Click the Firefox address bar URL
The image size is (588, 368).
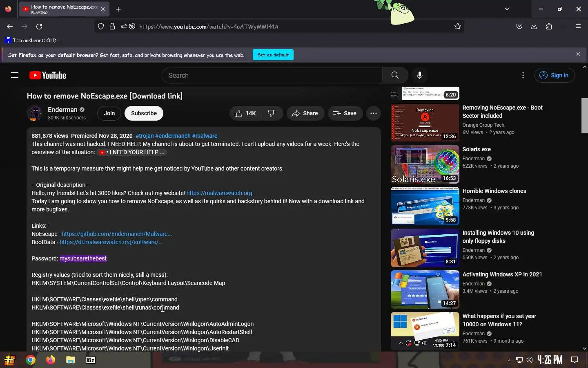pyautogui.click(x=209, y=27)
